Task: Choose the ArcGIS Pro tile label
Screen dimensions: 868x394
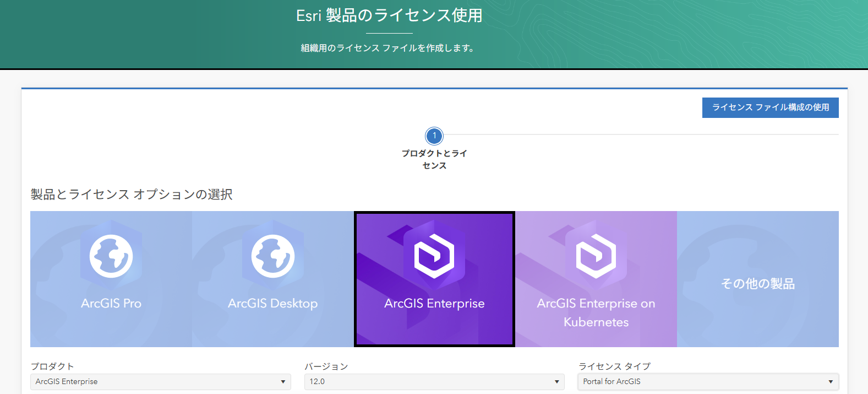Action: (111, 304)
